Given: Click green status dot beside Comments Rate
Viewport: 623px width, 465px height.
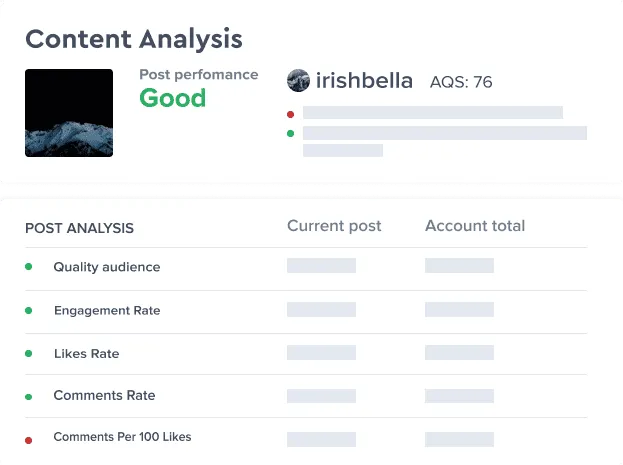Looking at the screenshot, I should (x=29, y=397).
